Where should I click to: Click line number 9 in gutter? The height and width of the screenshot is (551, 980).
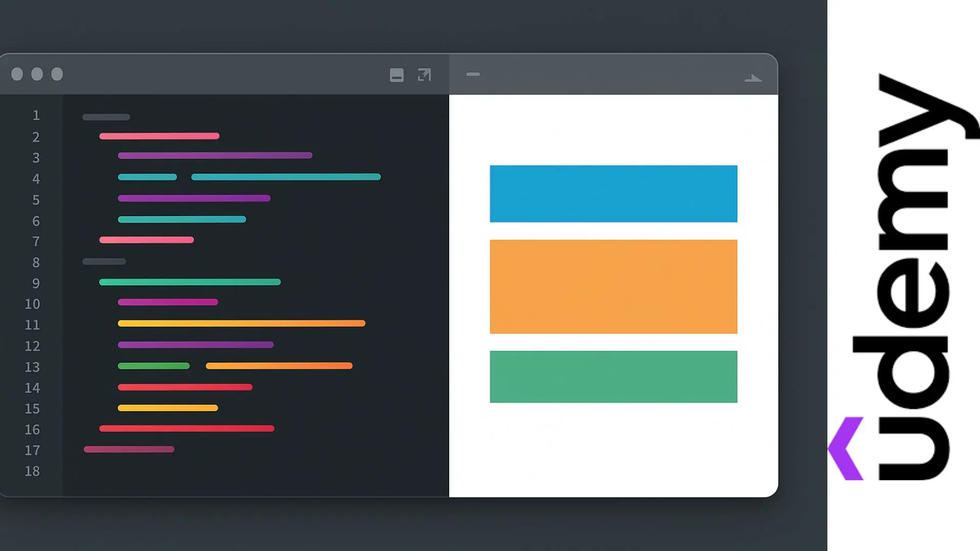(36, 283)
